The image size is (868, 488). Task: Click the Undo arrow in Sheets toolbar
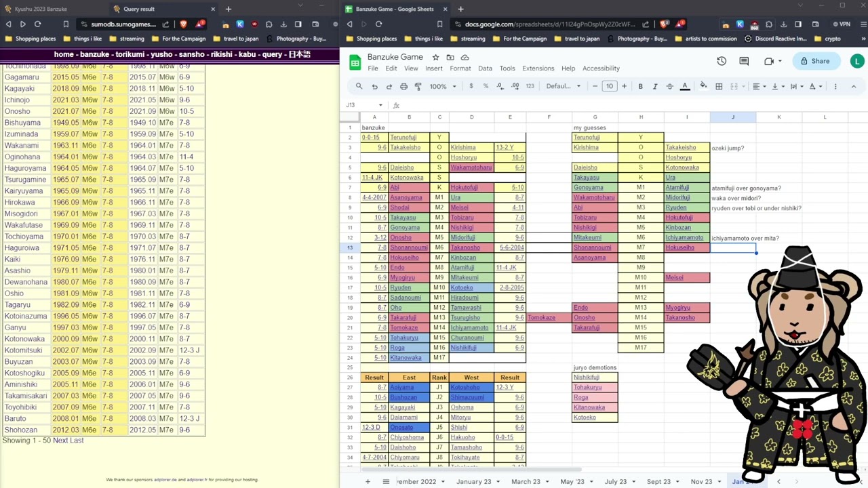point(375,86)
